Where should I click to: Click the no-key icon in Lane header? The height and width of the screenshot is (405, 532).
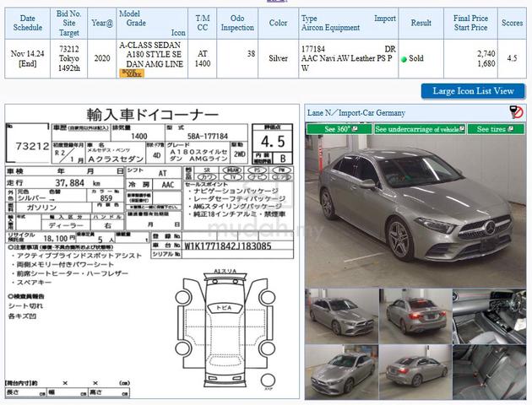tap(517, 112)
